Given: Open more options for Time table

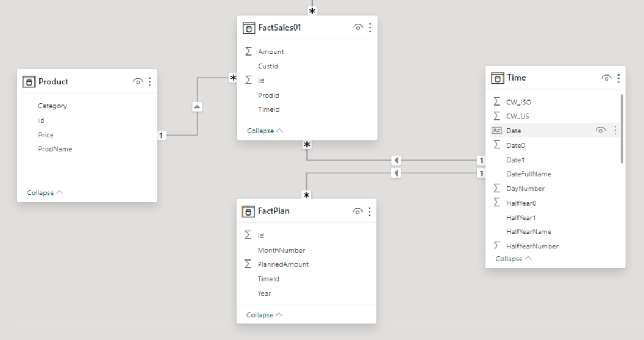Looking at the screenshot, I should [618, 78].
